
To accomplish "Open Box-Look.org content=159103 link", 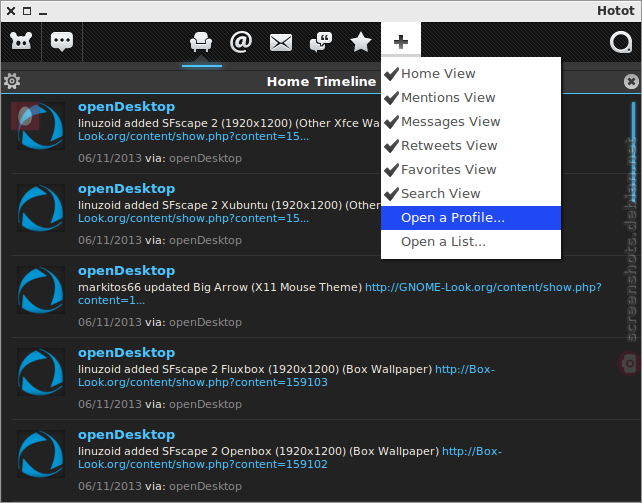I will 203,382.
